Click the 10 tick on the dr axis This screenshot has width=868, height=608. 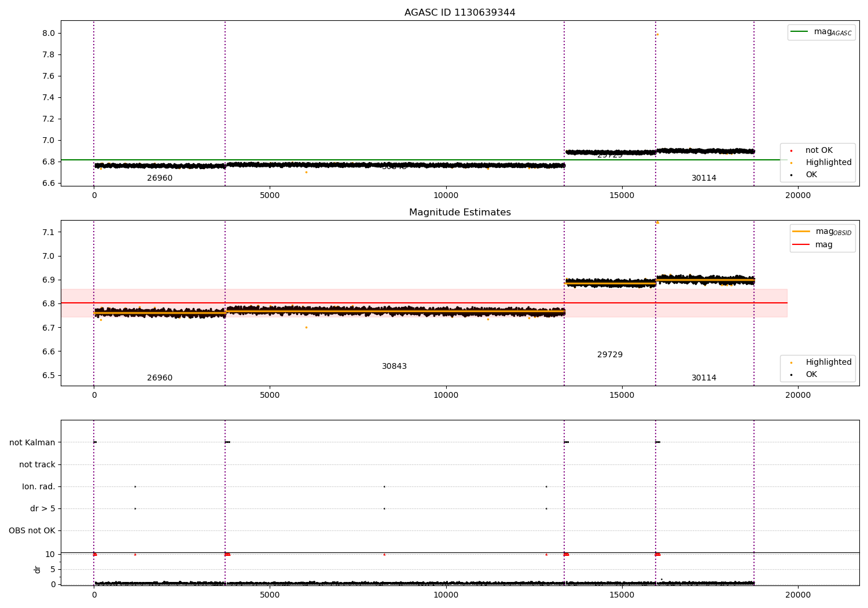point(50,554)
